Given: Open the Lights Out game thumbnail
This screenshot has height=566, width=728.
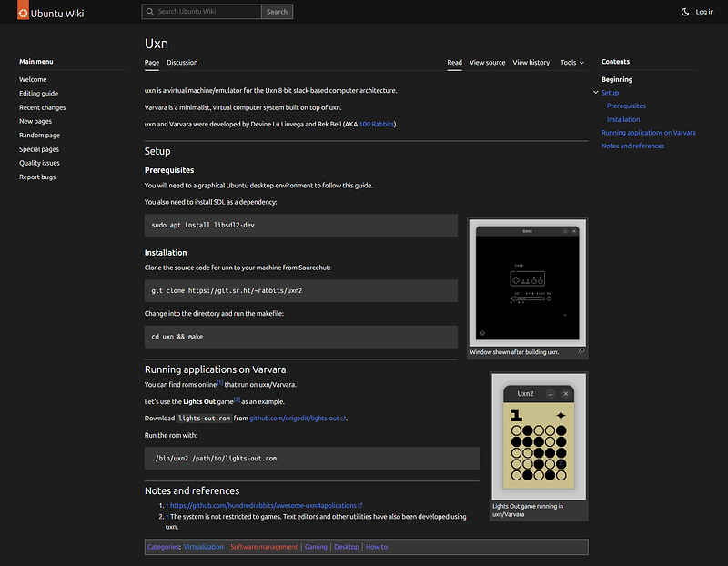Looking at the screenshot, I should coord(539,437).
